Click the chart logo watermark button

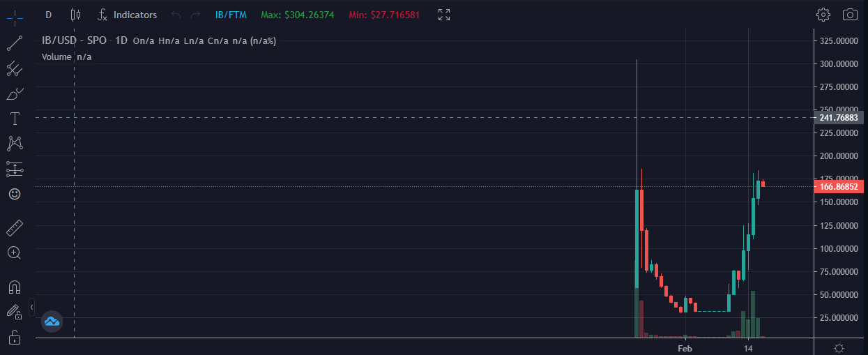pyautogui.click(x=52, y=322)
